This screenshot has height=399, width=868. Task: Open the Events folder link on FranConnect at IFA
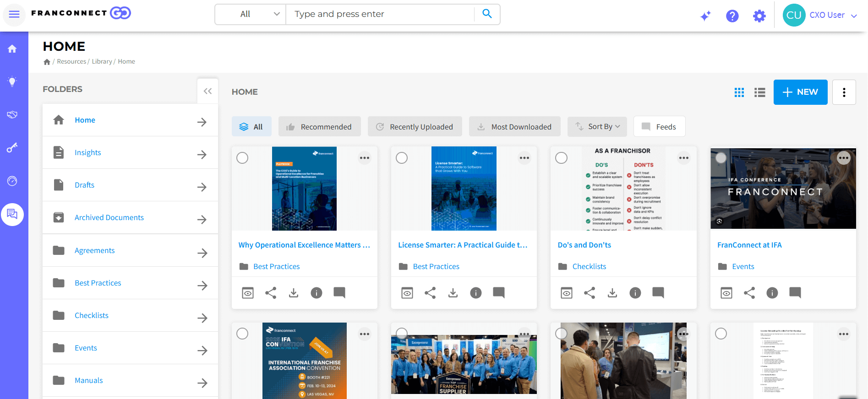point(743,266)
